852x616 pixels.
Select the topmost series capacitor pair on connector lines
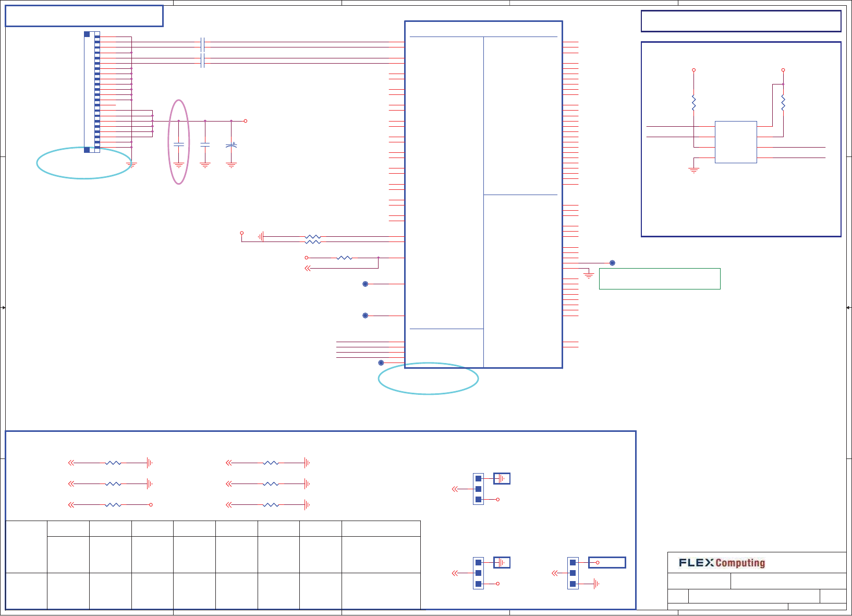tap(202, 44)
